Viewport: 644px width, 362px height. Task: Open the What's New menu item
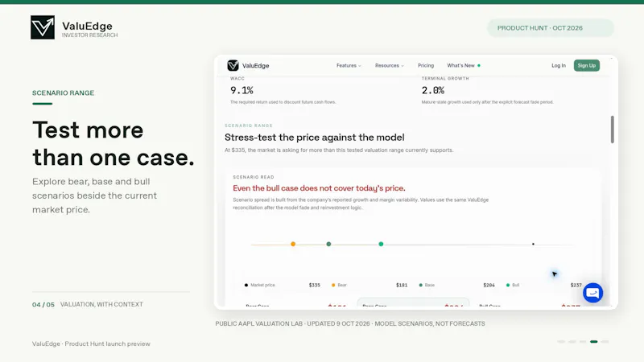pos(464,66)
